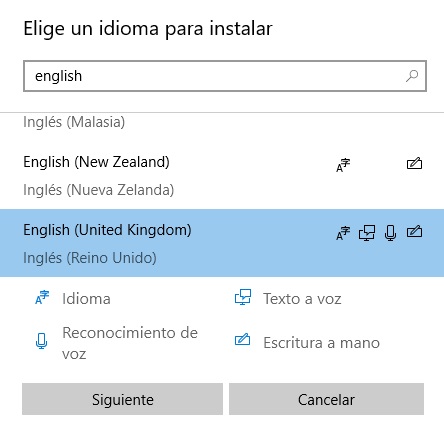
Task: Click the Cancelar button
Action: (326, 399)
